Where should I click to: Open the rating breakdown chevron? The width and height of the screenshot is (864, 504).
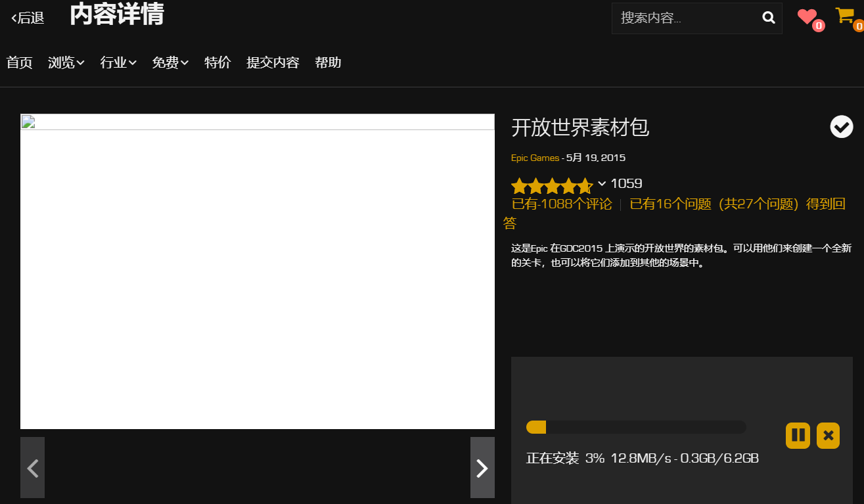point(601,185)
